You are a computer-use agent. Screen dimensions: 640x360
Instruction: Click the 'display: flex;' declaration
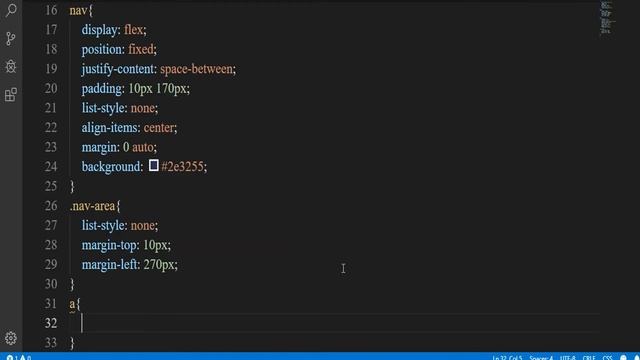tap(114, 30)
